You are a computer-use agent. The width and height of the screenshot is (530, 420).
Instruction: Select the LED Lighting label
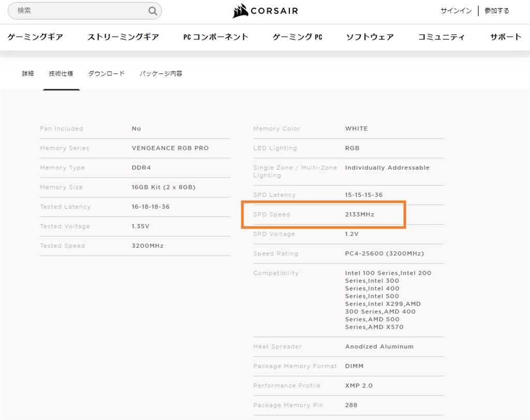pyautogui.click(x=275, y=148)
